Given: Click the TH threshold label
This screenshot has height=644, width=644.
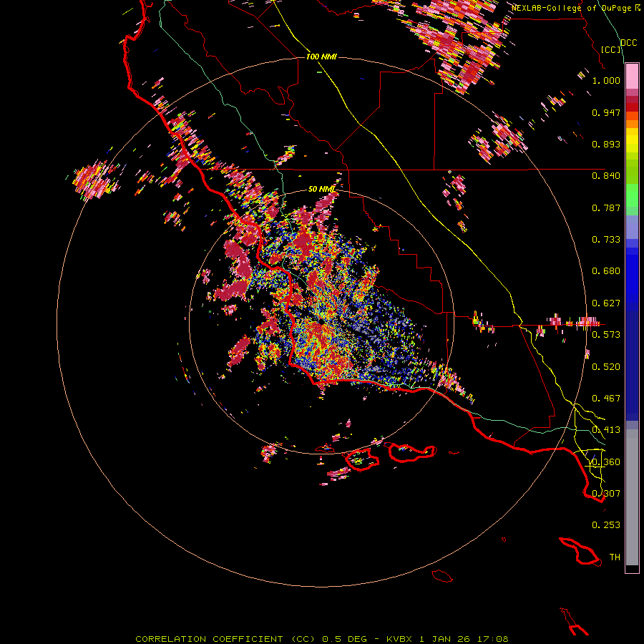Looking at the screenshot, I should click(x=615, y=557).
